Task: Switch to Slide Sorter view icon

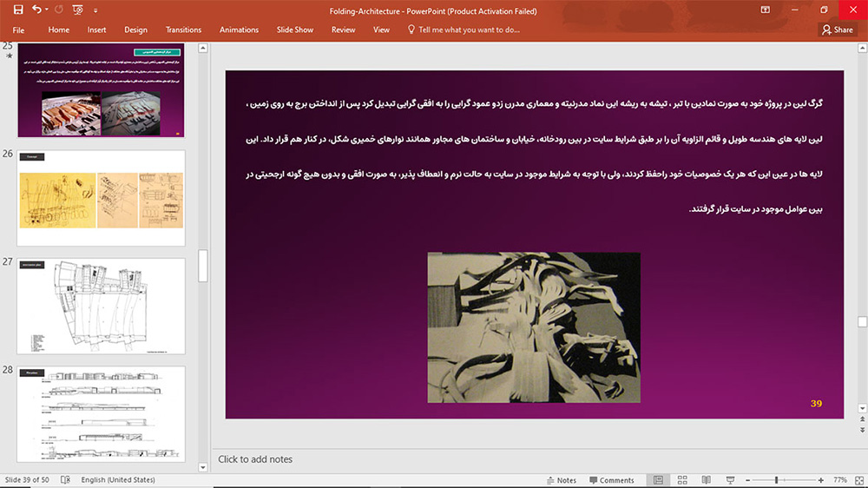Action: click(x=682, y=479)
